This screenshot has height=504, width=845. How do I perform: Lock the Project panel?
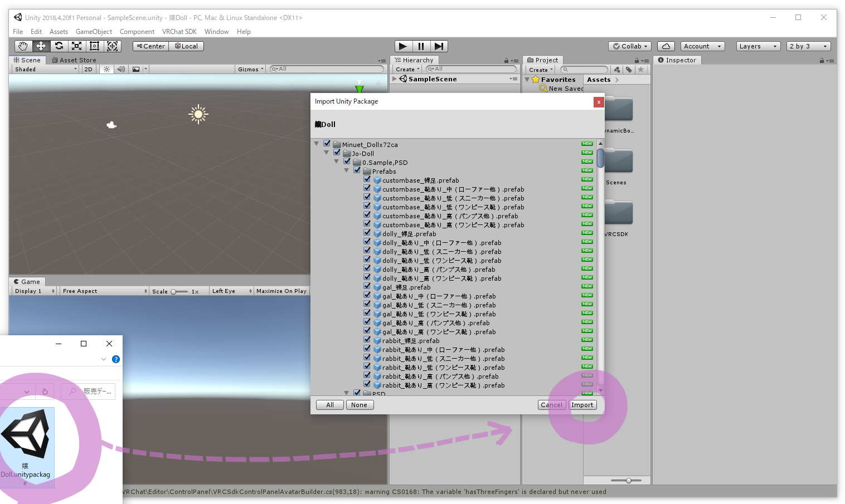[x=637, y=60]
